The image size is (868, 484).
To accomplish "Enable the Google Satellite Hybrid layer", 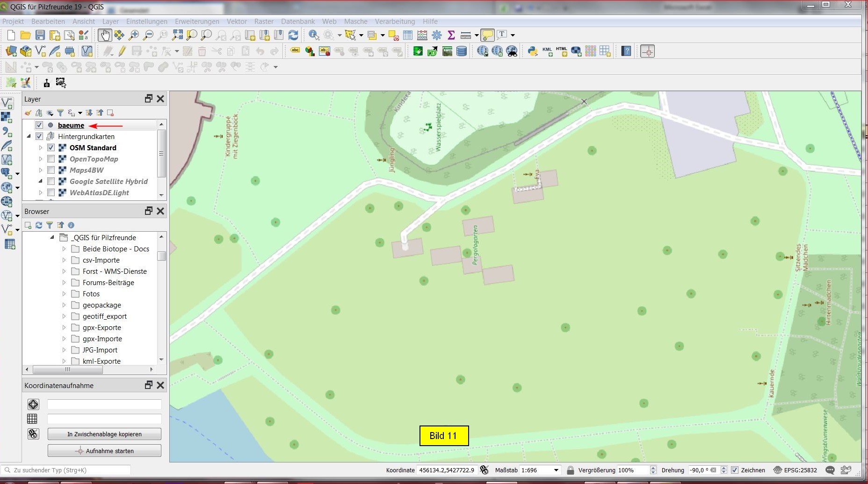I will click(51, 181).
